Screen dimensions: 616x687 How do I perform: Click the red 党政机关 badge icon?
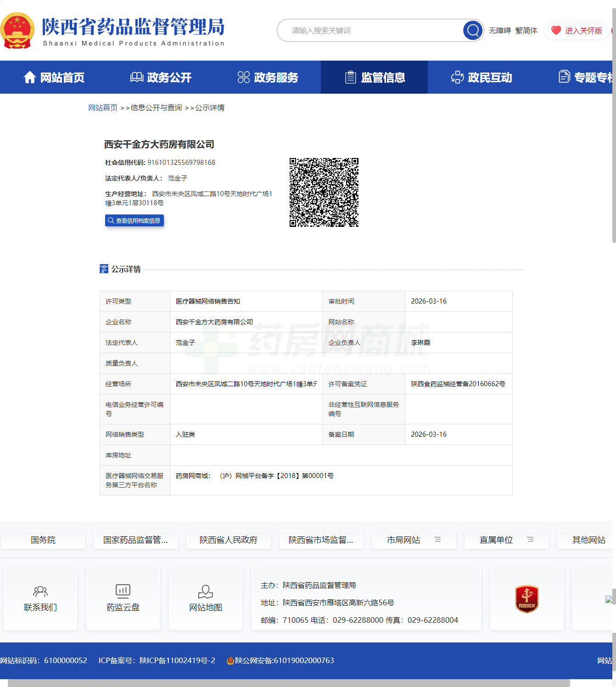coord(526,599)
